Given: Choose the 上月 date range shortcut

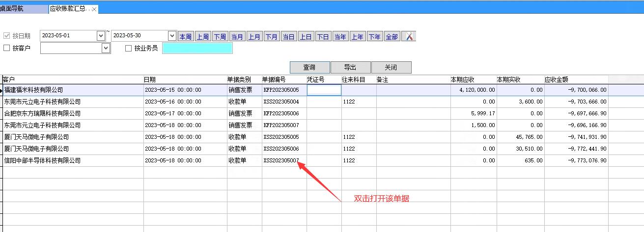Looking at the screenshot, I should [254, 37].
